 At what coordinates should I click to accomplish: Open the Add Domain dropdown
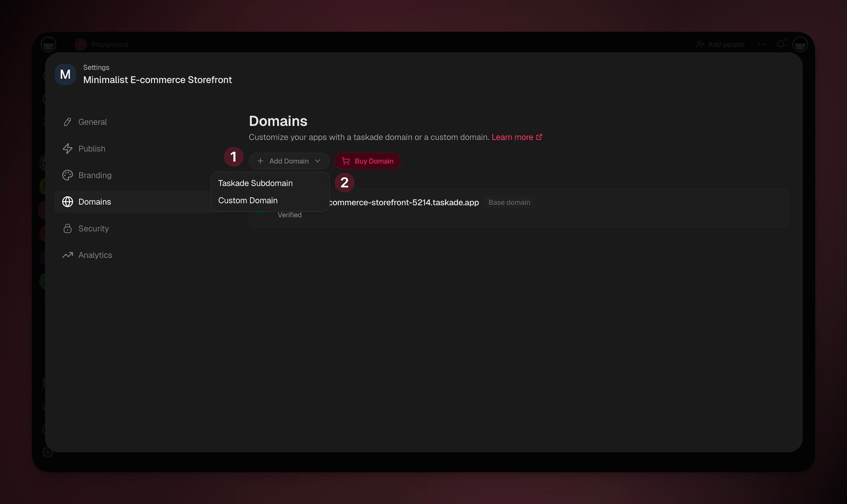pyautogui.click(x=289, y=161)
